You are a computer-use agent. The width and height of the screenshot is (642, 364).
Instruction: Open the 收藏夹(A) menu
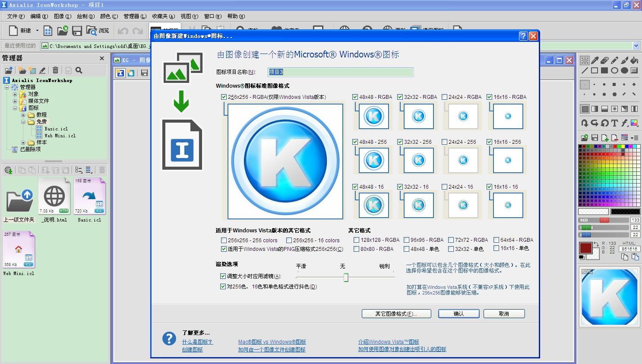click(163, 16)
